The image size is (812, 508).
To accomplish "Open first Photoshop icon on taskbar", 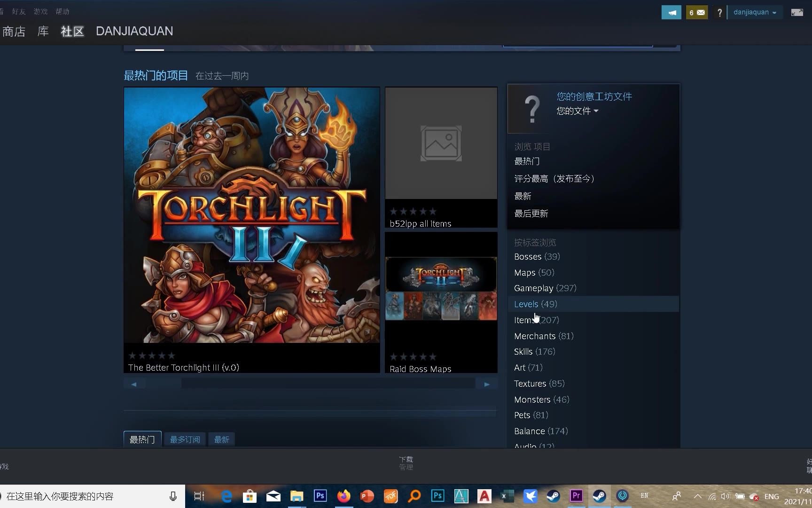I will pyautogui.click(x=320, y=496).
